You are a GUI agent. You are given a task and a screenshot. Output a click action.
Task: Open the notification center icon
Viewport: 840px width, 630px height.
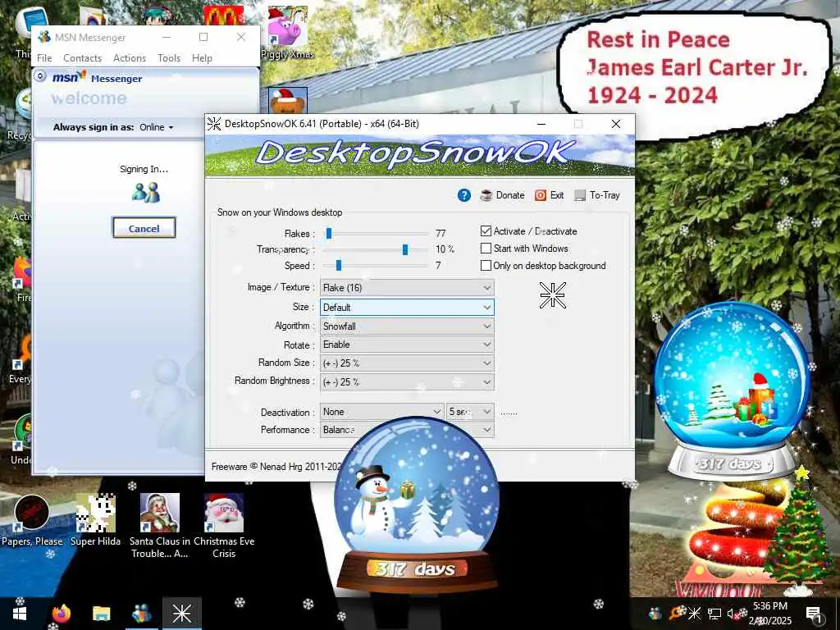pos(813,614)
